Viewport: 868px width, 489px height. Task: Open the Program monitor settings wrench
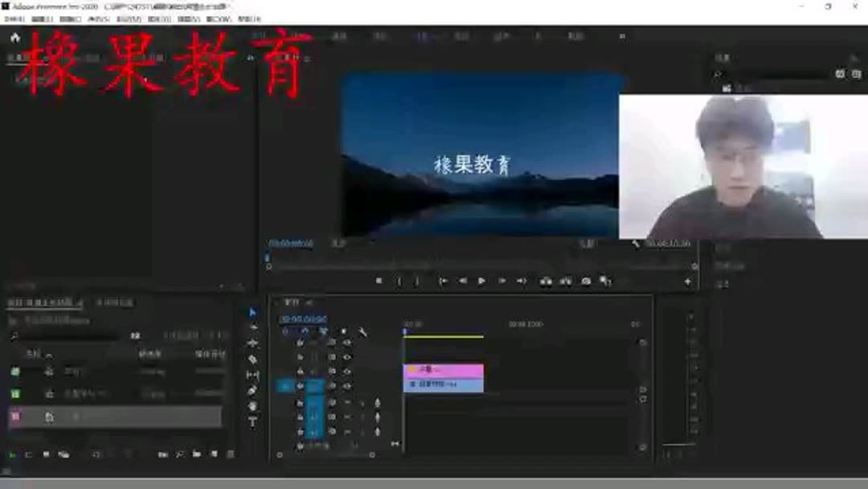[637, 242]
